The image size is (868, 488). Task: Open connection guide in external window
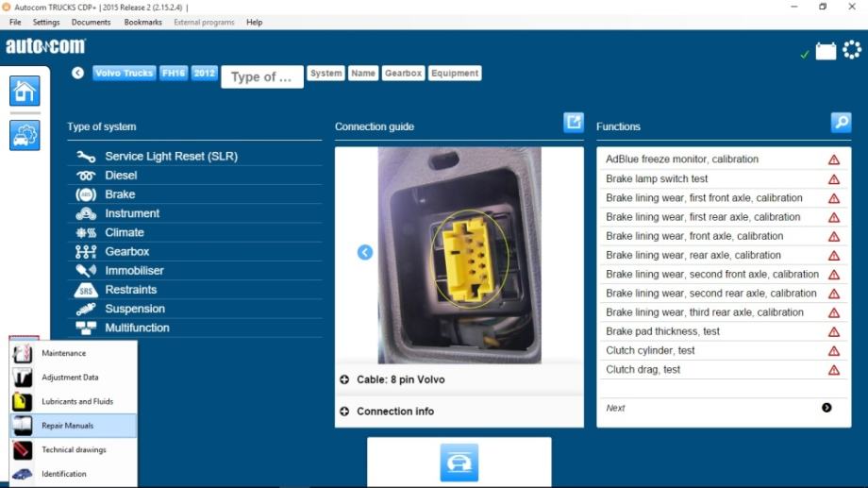pyautogui.click(x=574, y=122)
